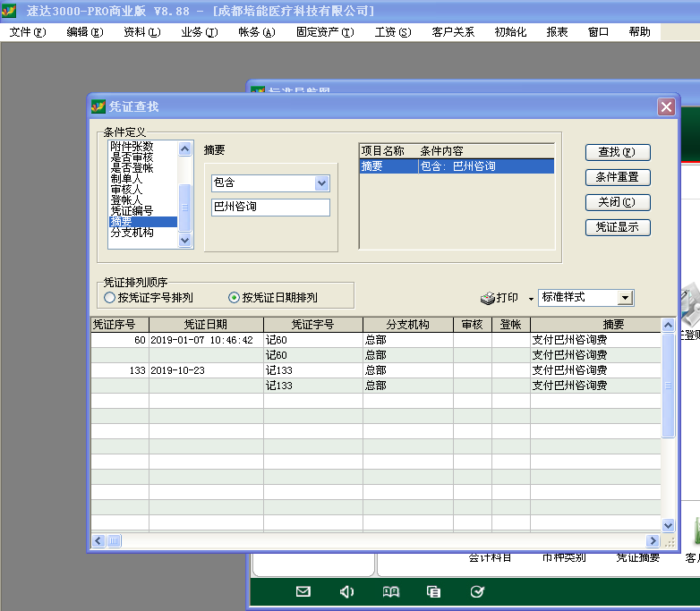The height and width of the screenshot is (611, 700).
Task: Click horizontal scrollbar right arrow
Action: pyautogui.click(x=653, y=541)
